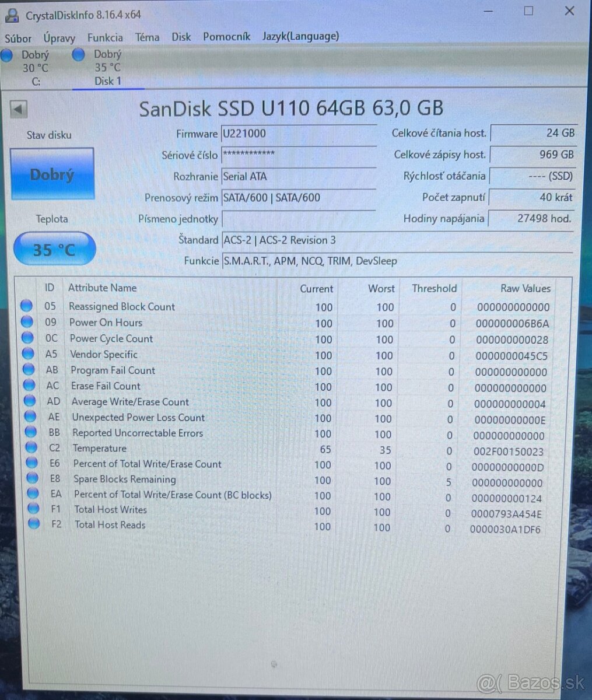The height and width of the screenshot is (700, 592).
Task: Click the ID column header
Action: pyautogui.click(x=50, y=288)
